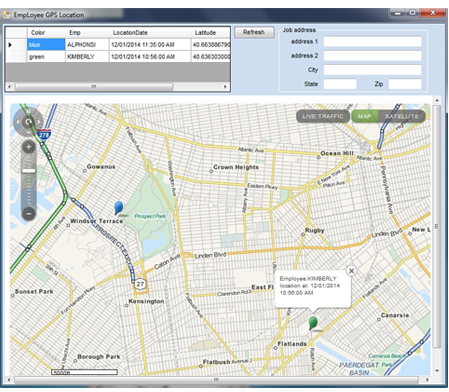Click the I-278 highway shield on map
Screen dimensions: 449x392
(x=44, y=134)
